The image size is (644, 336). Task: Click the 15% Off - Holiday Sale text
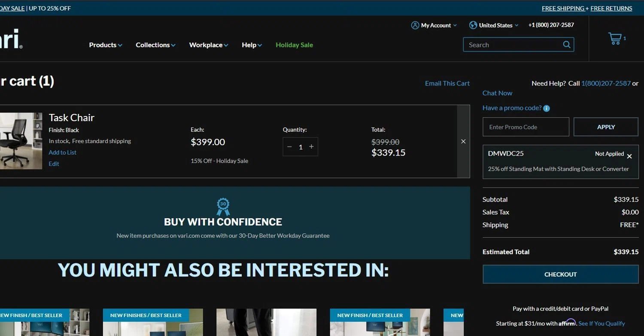click(219, 161)
